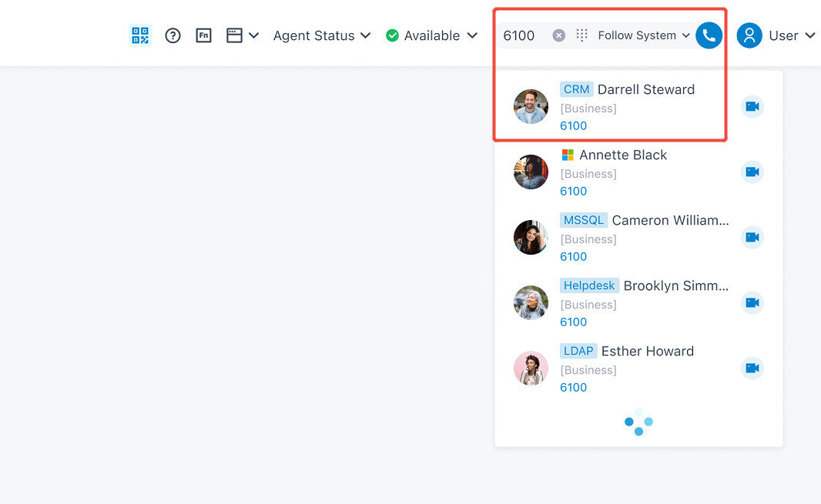Select the Esther Howard contact name
Screen dimensions: 821x504
(x=648, y=351)
